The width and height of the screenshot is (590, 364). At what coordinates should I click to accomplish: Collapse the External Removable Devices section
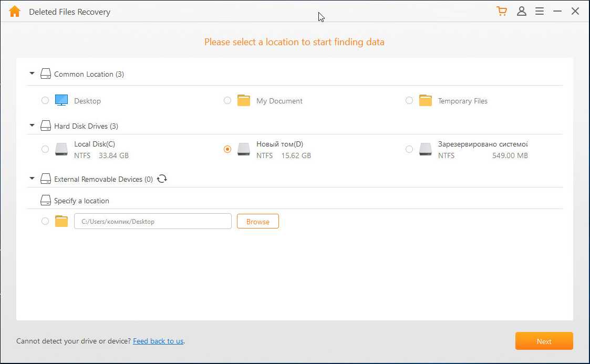tap(32, 179)
